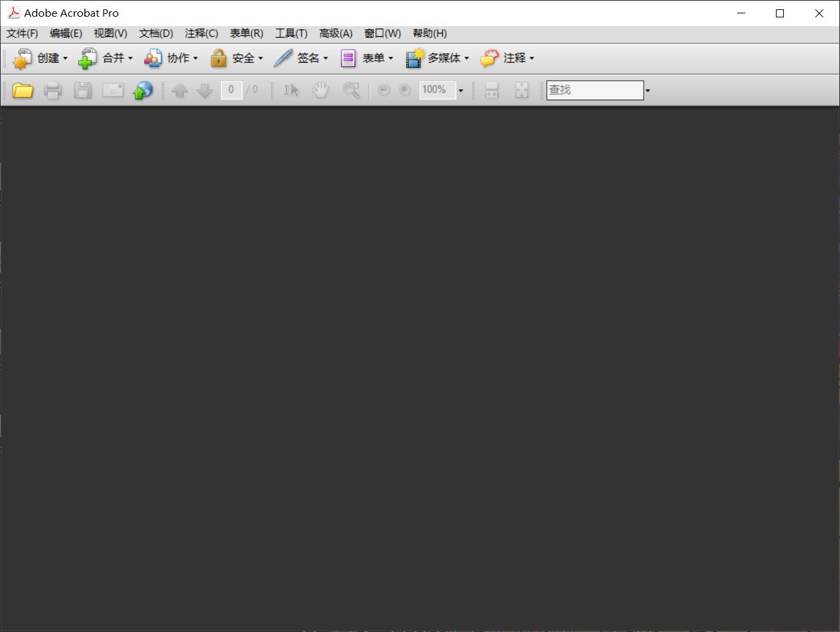Click the floppy disk save icon
This screenshot has width=840, height=632.
click(x=83, y=90)
